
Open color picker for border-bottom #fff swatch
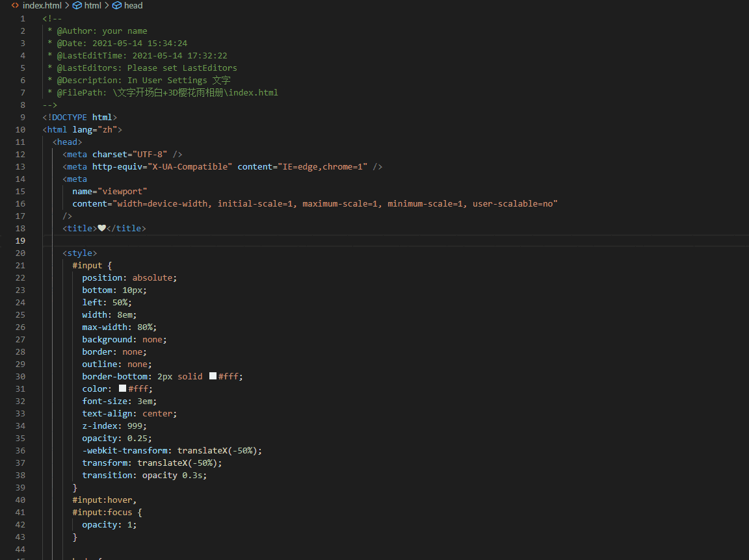(213, 376)
